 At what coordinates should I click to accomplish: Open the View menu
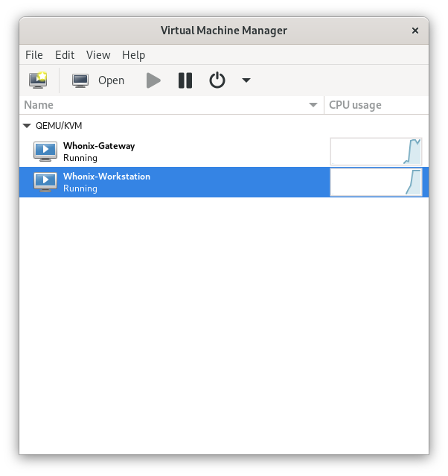[98, 55]
